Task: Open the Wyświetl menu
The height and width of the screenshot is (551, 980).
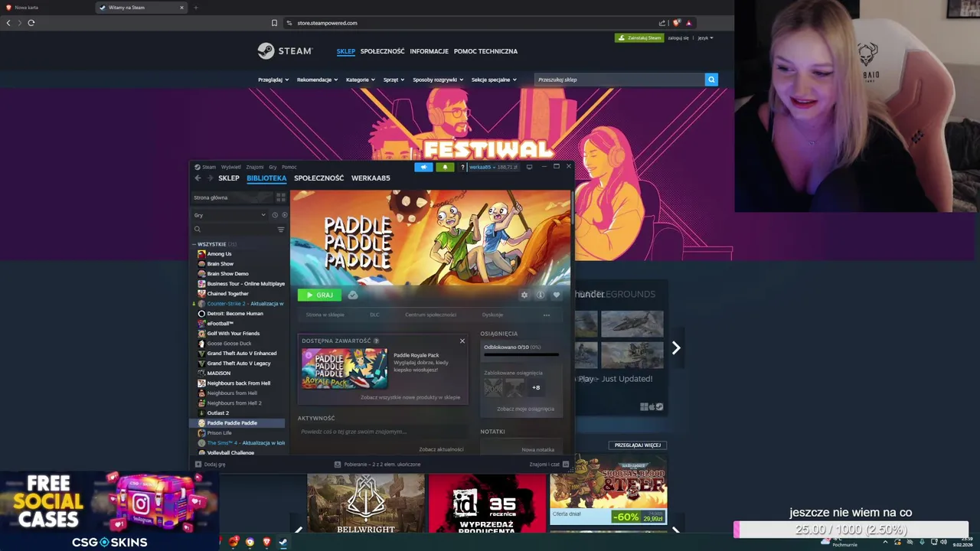Action: point(230,167)
